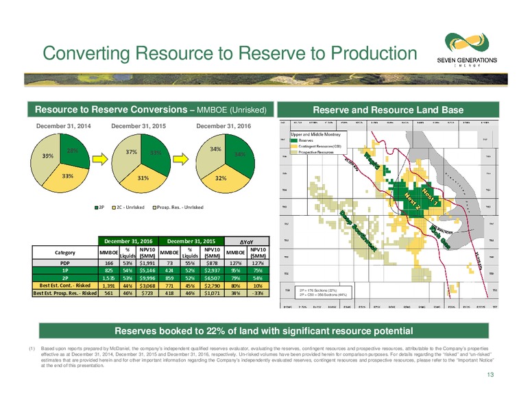
Task: Select the green 2P legend swatch under the pie charts
Action: tap(96, 207)
